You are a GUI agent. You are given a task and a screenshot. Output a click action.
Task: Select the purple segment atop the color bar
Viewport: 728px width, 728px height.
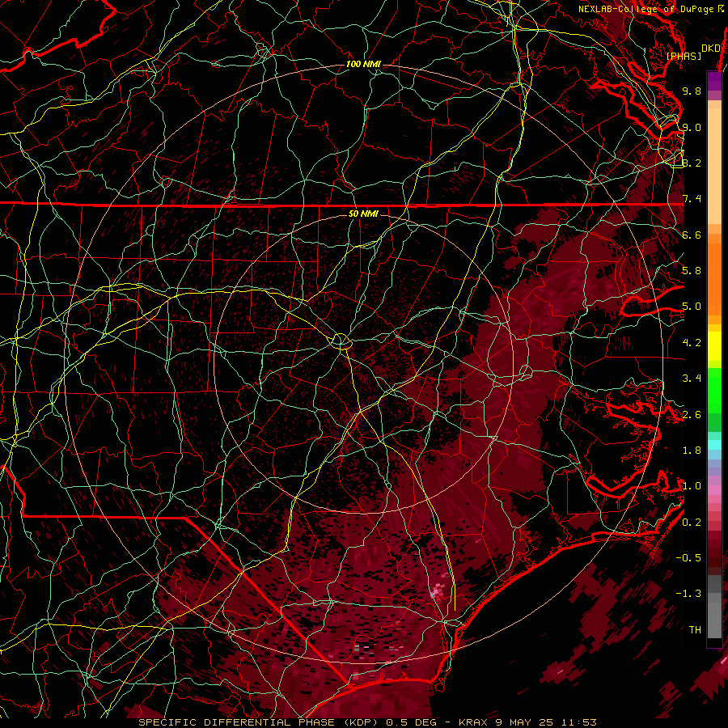714,82
